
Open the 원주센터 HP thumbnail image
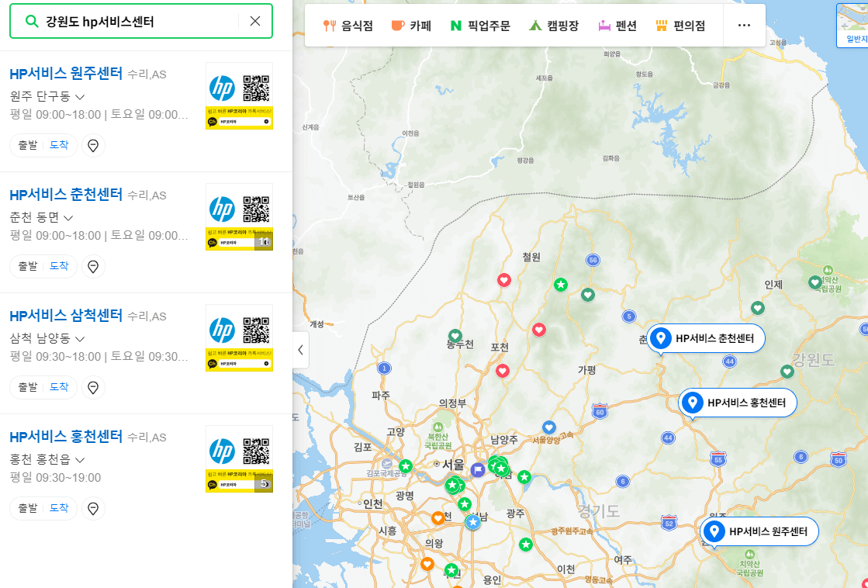pos(239,95)
